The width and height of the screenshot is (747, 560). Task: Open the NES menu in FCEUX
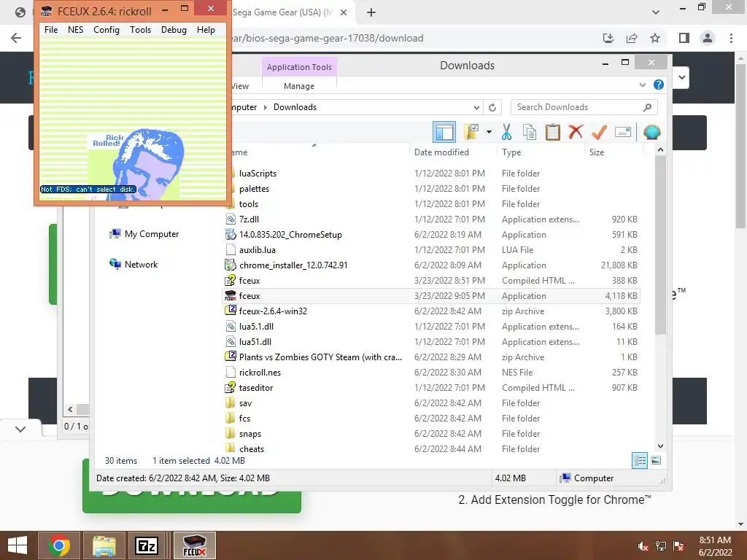[x=75, y=29]
